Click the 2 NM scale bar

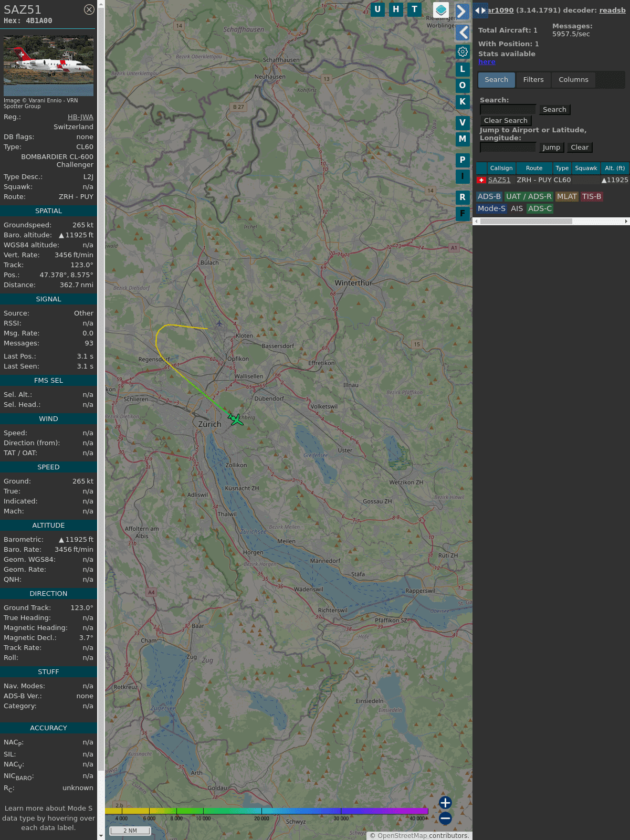point(130,831)
